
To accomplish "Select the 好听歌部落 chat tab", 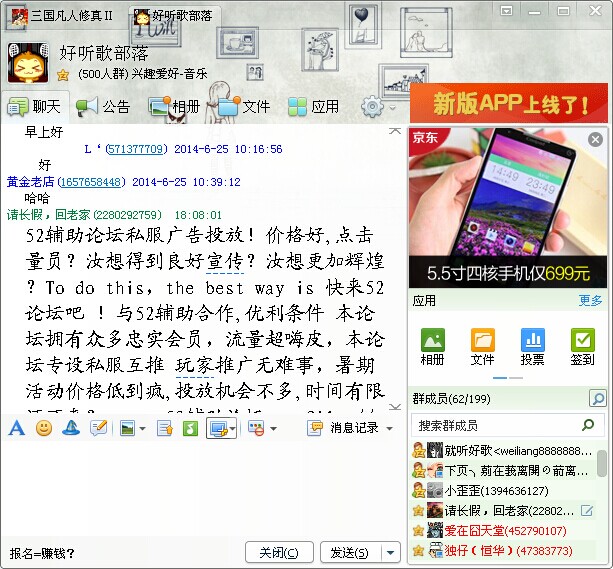I will click(x=173, y=16).
